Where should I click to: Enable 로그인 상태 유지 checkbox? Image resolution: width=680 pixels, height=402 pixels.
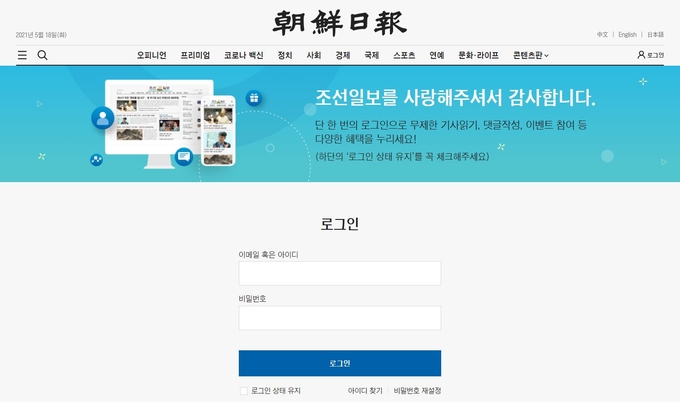[x=244, y=391]
